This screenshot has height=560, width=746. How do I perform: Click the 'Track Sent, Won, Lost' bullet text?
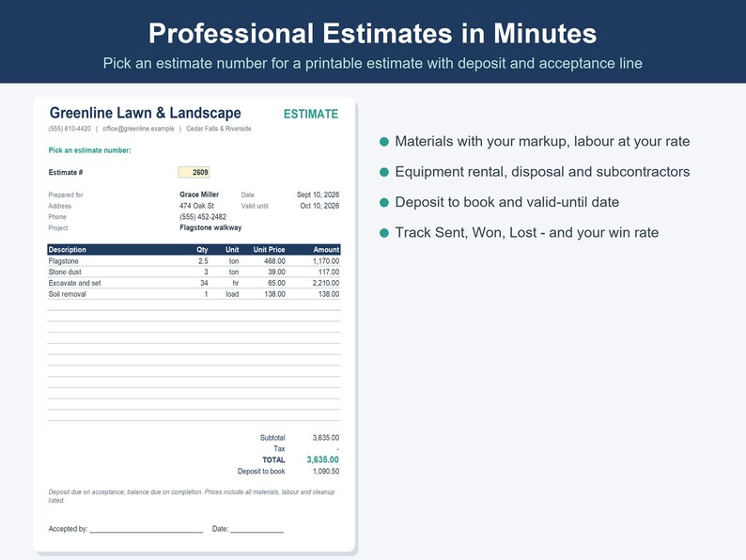point(527,233)
